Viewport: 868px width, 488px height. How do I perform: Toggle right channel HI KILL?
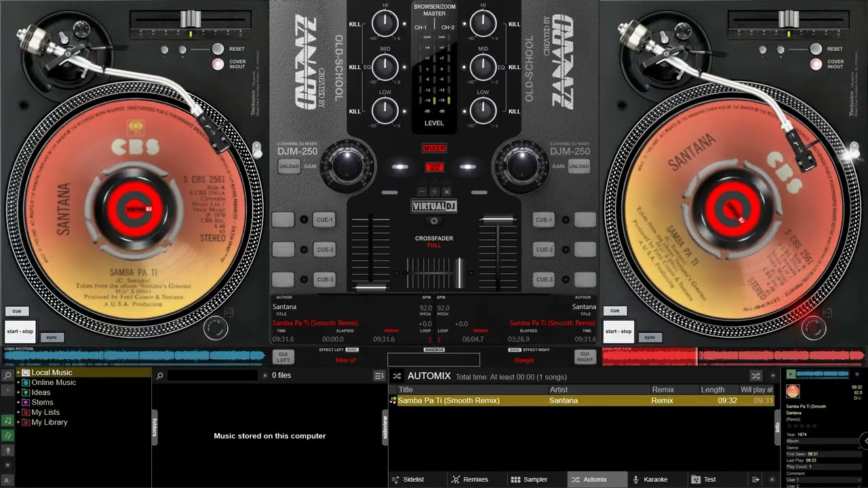point(514,24)
